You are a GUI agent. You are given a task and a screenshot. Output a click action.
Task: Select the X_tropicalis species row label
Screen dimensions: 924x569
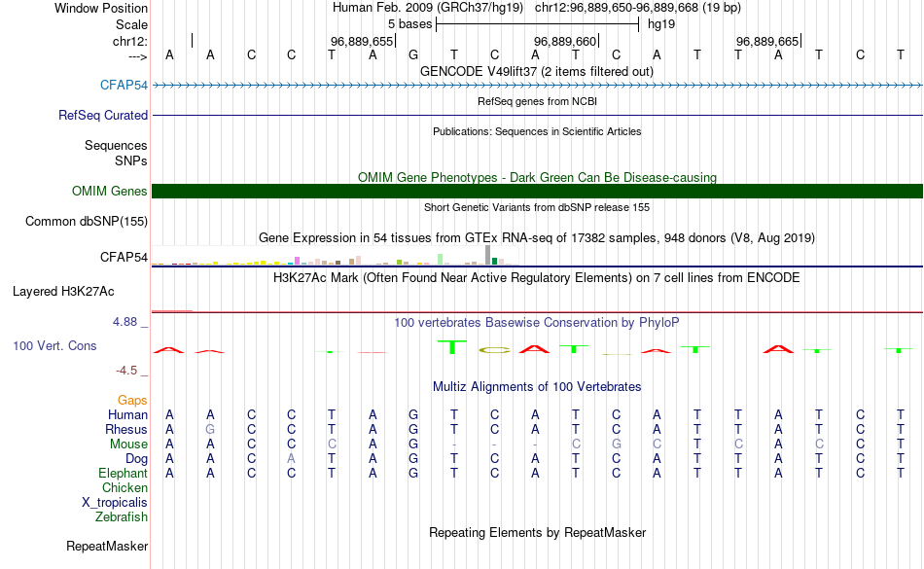(115, 503)
